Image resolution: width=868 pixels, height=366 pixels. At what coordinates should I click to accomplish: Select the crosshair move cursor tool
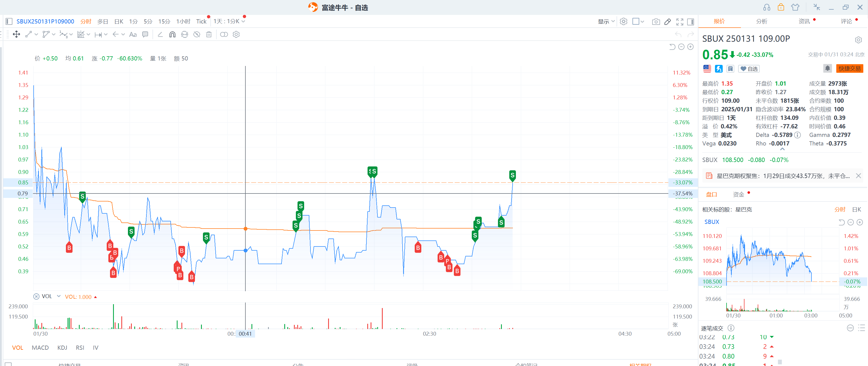[x=16, y=35]
